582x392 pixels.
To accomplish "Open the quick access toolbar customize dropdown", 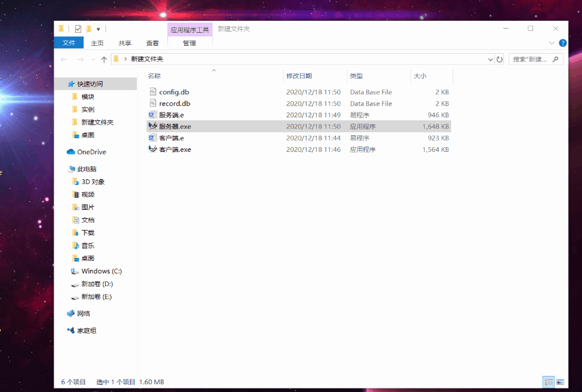I will click(98, 29).
